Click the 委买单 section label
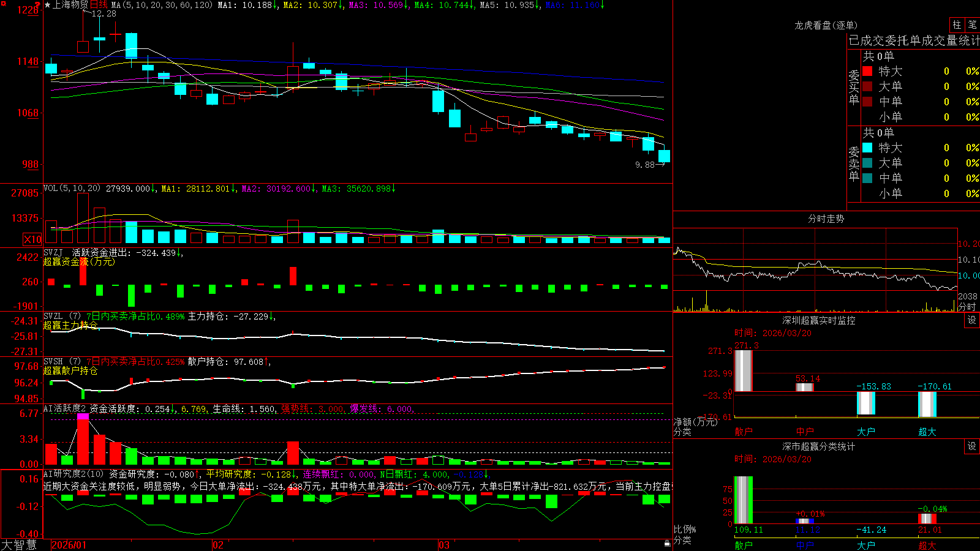980x551 pixels. pos(854,87)
